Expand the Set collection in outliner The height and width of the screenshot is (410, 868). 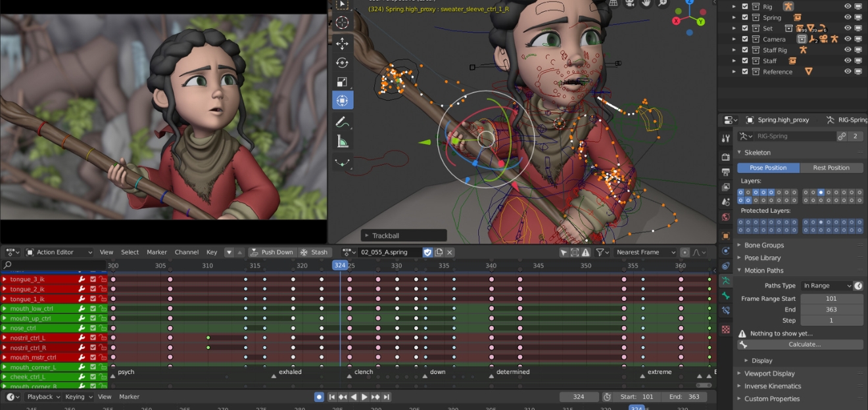(x=735, y=28)
